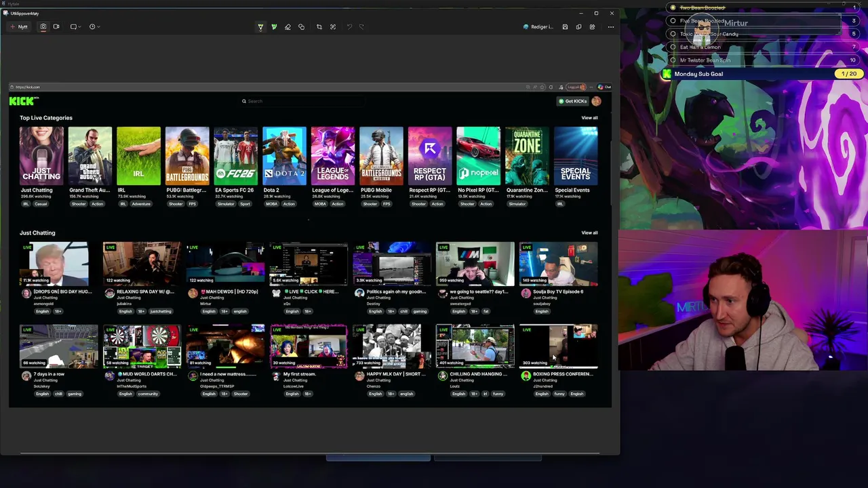Select the eraser tool
Screen dimensions: 868x488
pyautogui.click(x=288, y=26)
